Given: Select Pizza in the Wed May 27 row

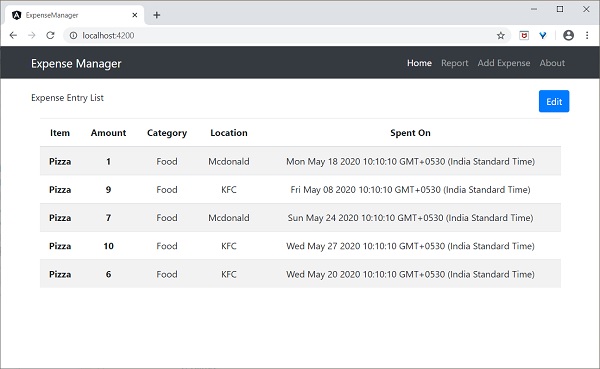Looking at the screenshot, I should point(60,246).
